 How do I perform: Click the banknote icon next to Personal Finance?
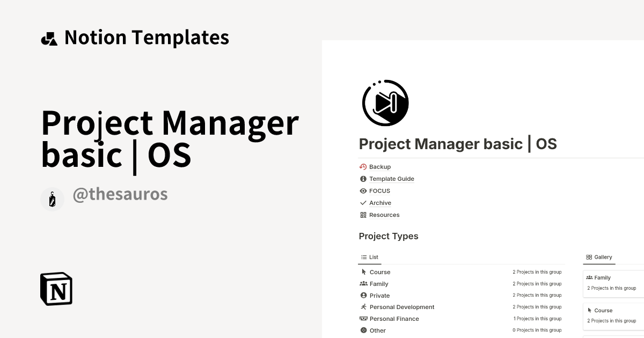[363, 318]
